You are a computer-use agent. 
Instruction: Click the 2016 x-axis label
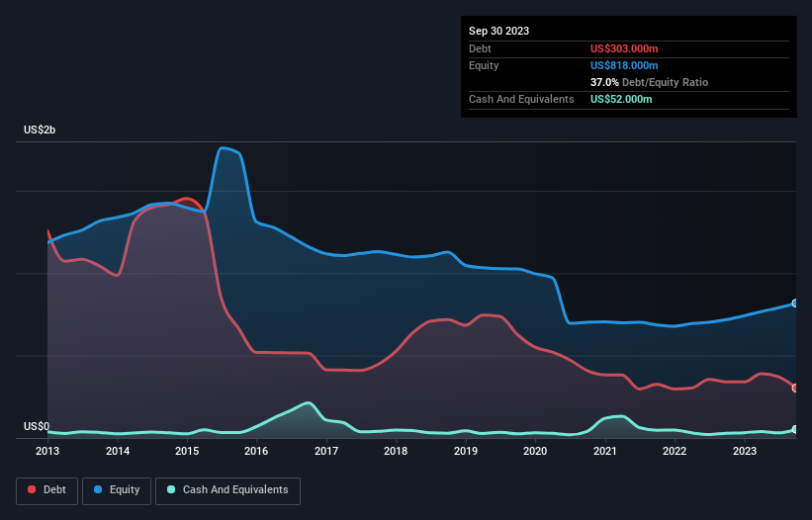pyautogui.click(x=256, y=451)
